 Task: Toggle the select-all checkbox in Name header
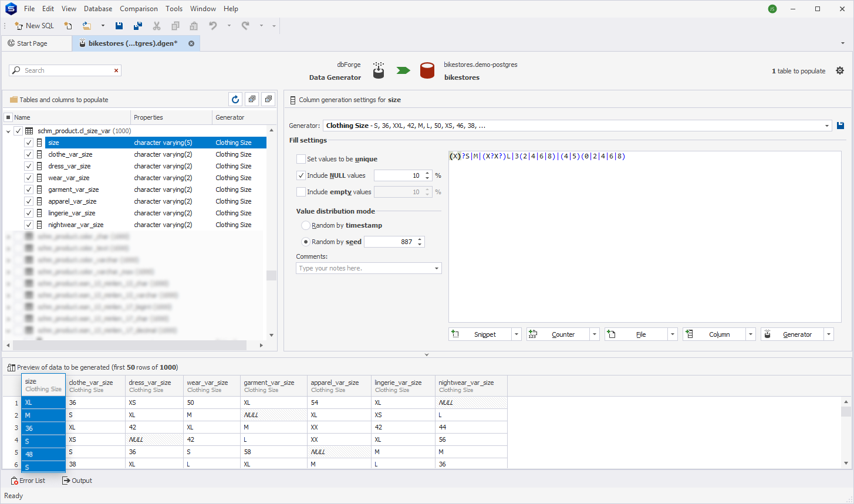click(8, 117)
